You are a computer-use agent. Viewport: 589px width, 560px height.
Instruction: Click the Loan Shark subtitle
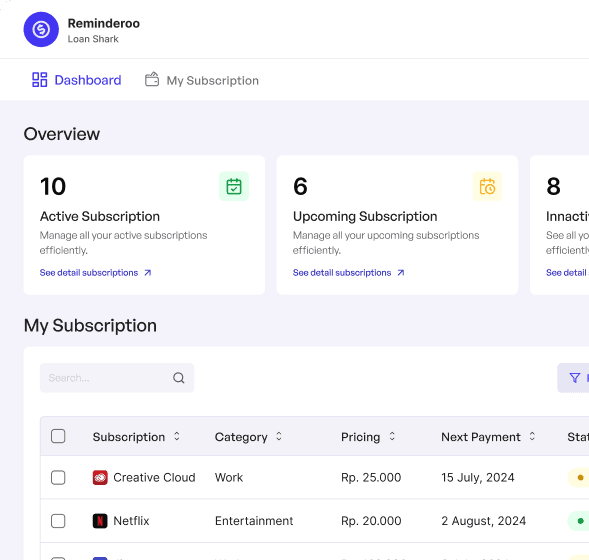pos(93,39)
